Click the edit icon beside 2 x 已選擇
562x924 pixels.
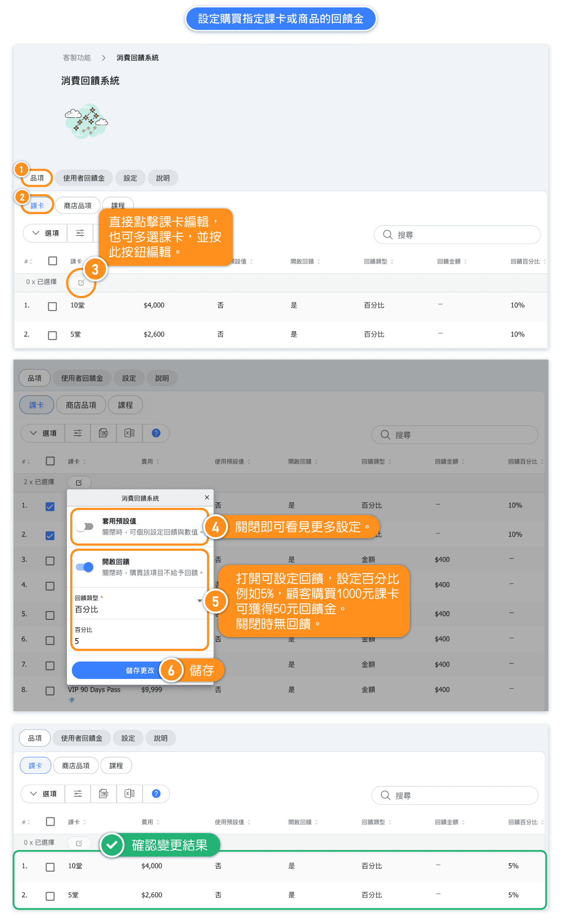(79, 483)
